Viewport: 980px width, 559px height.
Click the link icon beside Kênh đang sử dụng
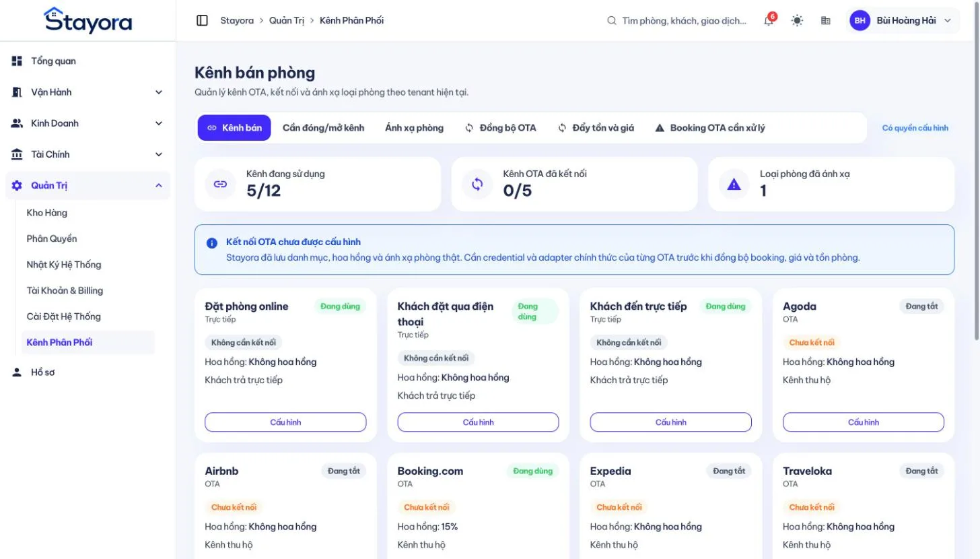click(220, 184)
